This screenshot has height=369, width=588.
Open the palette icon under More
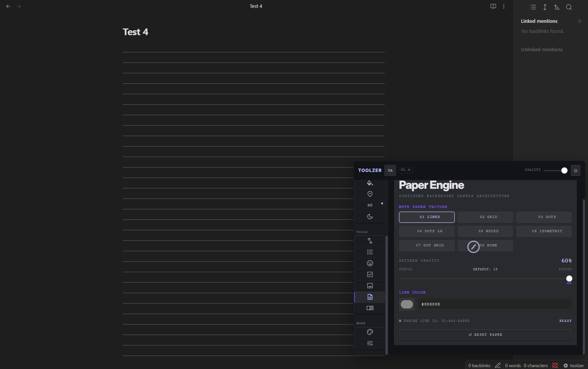pyautogui.click(x=370, y=332)
